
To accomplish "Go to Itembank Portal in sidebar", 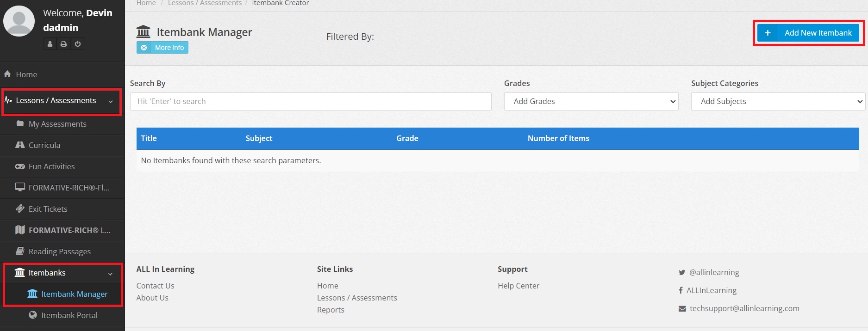I will (69, 315).
